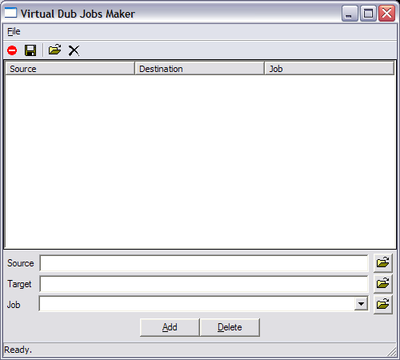The width and height of the screenshot is (400, 360).
Task: Expand the Job dropdown arrow
Action: click(361, 304)
